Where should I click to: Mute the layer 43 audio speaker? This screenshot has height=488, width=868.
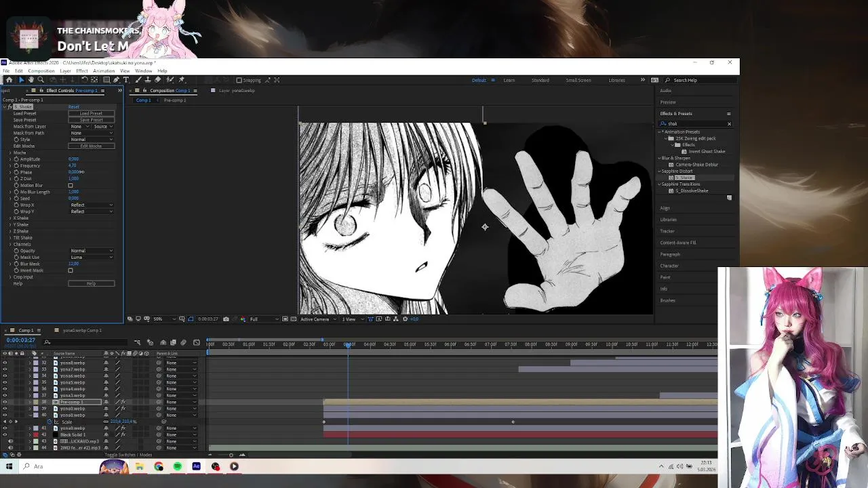point(10,441)
